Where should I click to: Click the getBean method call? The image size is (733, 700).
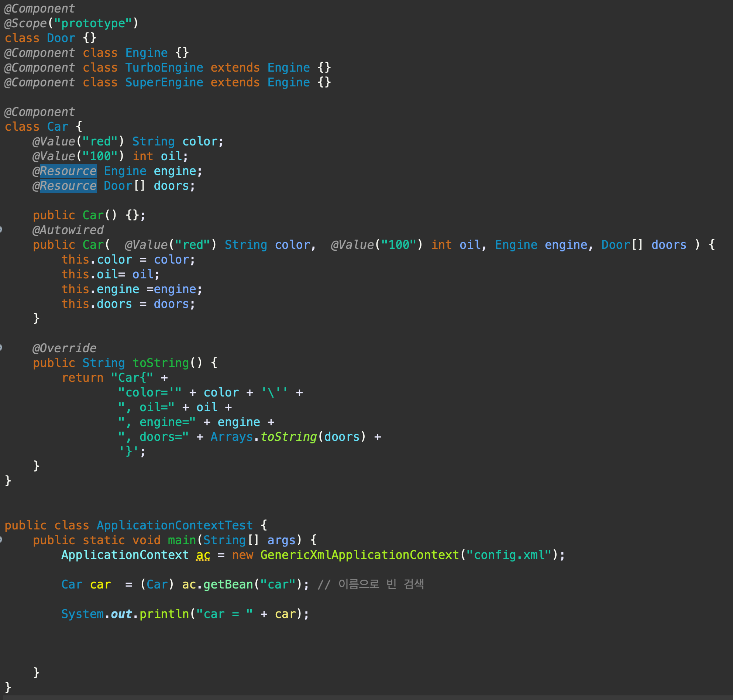[228, 584]
